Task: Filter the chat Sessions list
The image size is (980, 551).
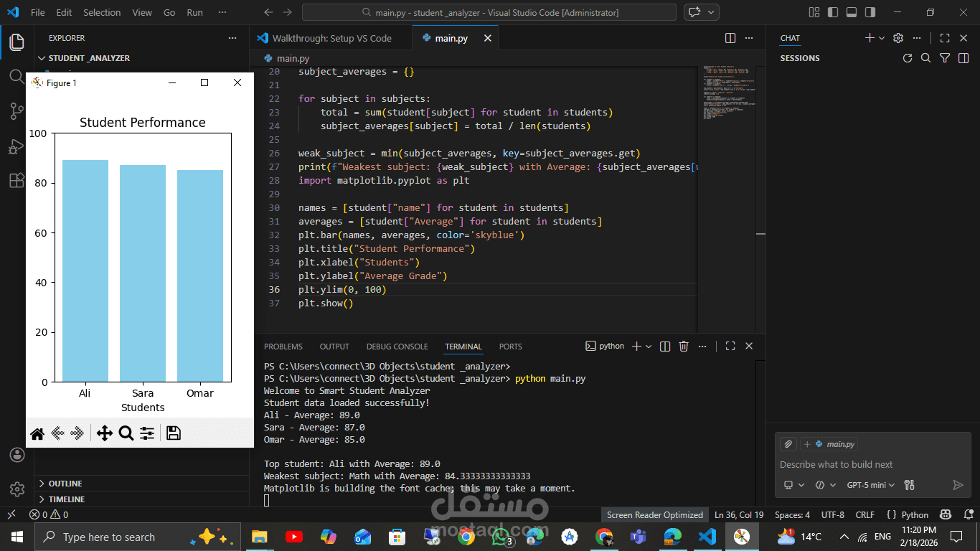Action: (945, 58)
